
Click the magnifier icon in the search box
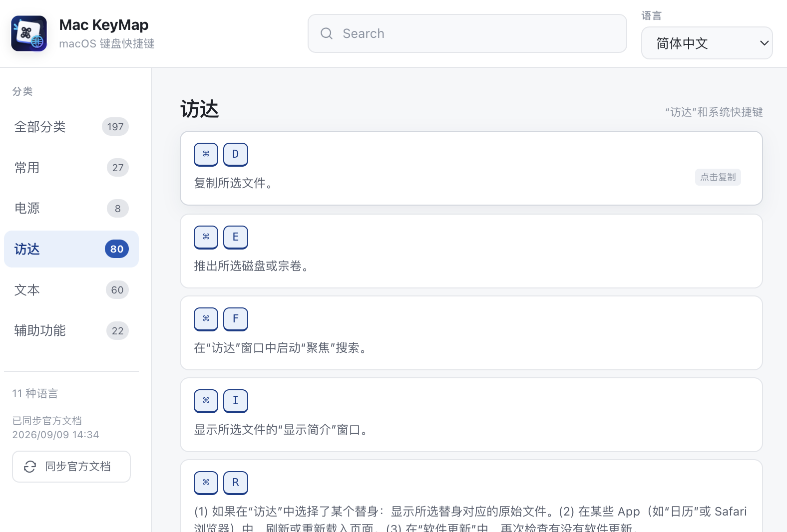(x=327, y=33)
